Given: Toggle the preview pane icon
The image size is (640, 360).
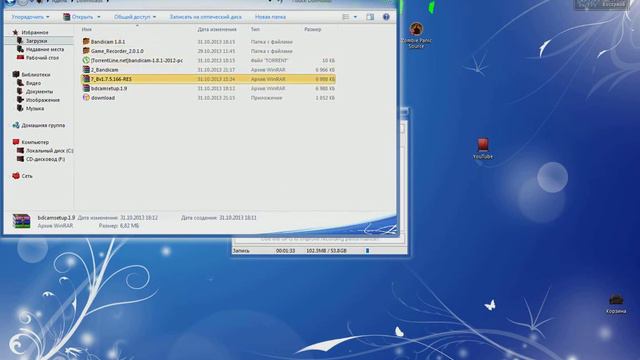Looking at the screenshot, I should (x=370, y=17).
